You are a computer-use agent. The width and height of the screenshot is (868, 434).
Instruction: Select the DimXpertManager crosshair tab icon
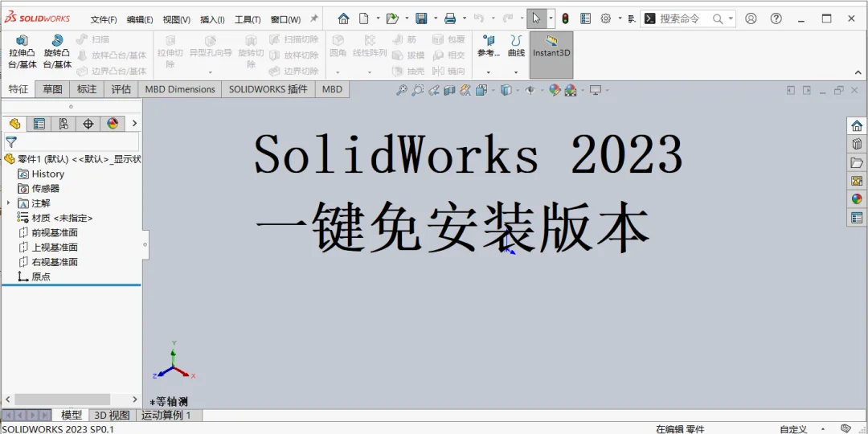tap(88, 124)
